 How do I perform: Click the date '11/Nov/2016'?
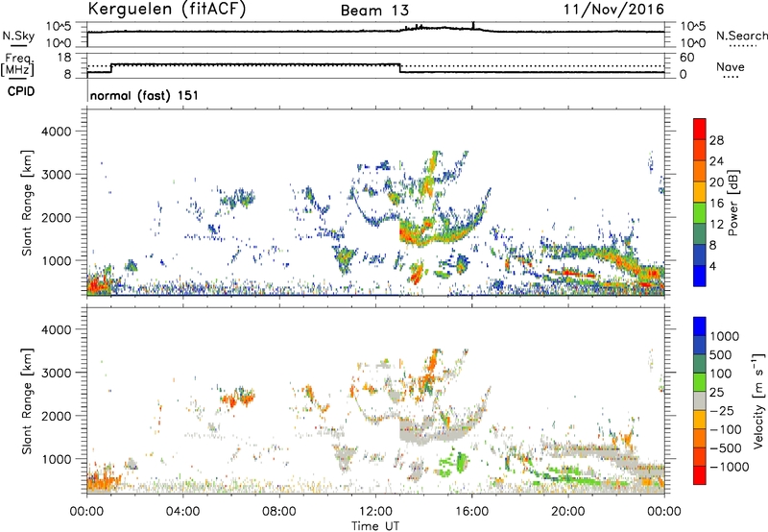[613, 10]
